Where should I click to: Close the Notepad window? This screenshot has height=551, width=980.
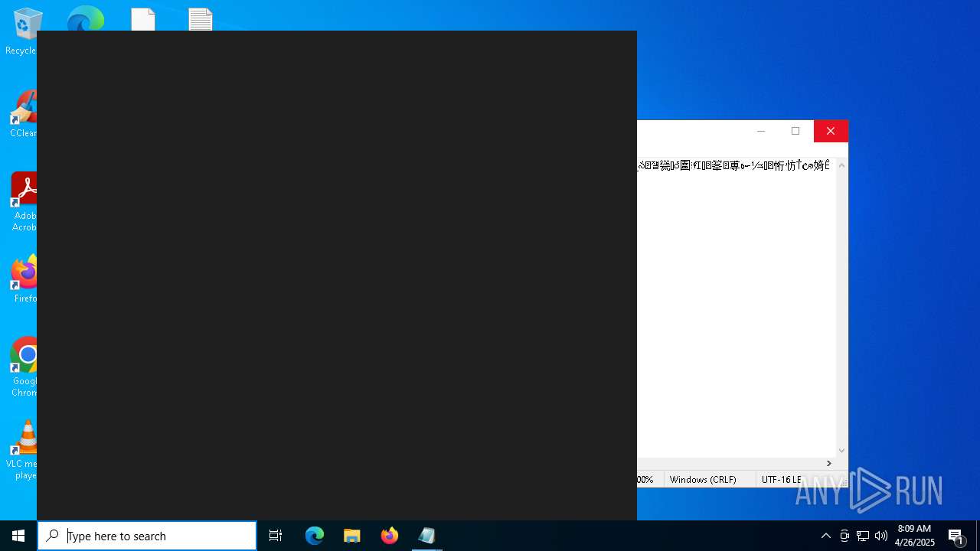(831, 131)
